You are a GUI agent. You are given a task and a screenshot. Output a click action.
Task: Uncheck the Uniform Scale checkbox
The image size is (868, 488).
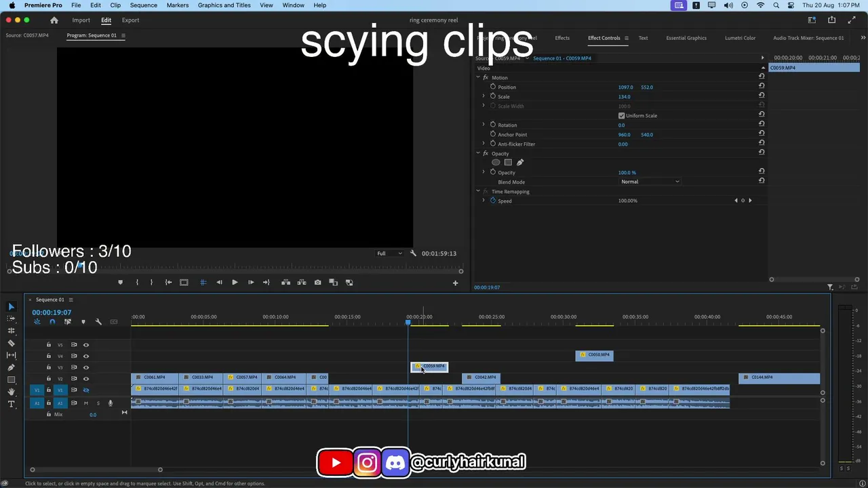621,116
